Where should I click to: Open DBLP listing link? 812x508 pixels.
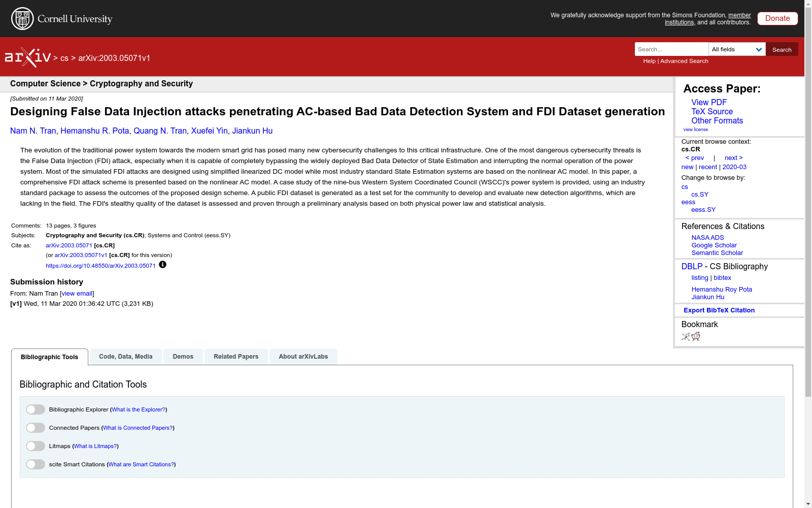(x=700, y=278)
